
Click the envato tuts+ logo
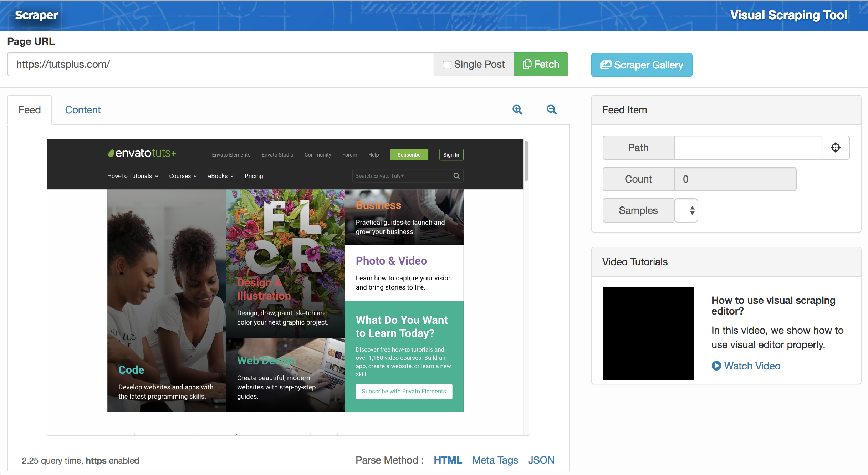[x=142, y=153]
